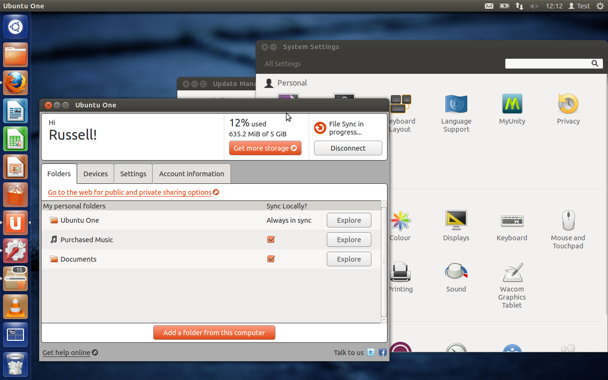Open LibreOffice Calc from the launcher
The height and width of the screenshot is (380, 608).
coord(16,138)
